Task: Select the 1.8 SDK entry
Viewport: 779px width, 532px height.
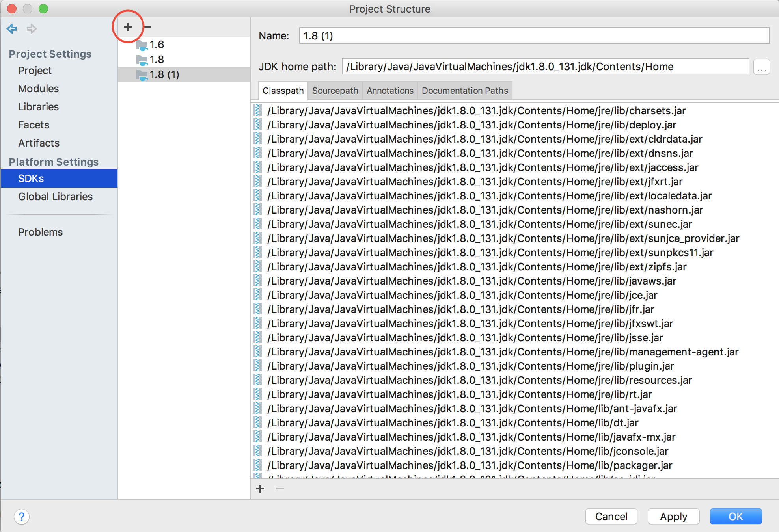Action: click(184, 60)
